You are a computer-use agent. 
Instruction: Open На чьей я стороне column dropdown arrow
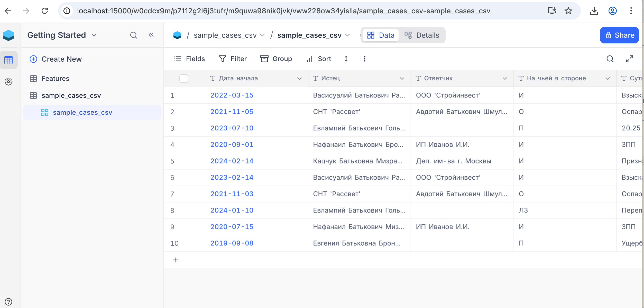coord(608,78)
